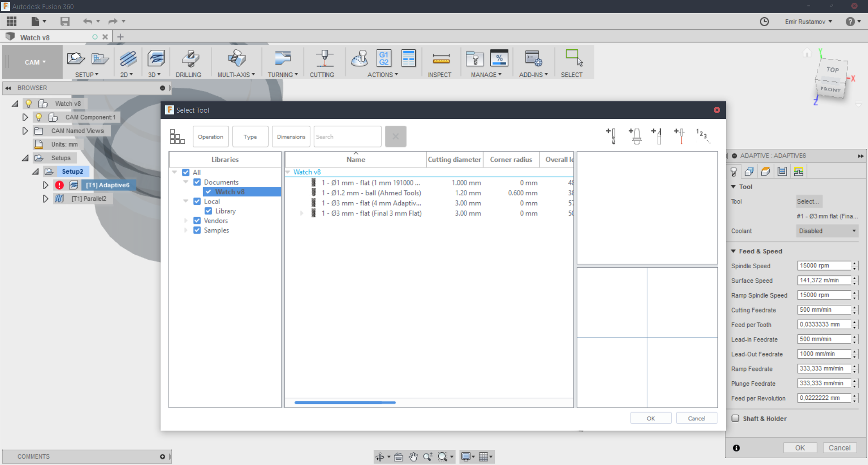
Task: Select the Ø1.2 mm ball tool row
Action: (x=429, y=193)
